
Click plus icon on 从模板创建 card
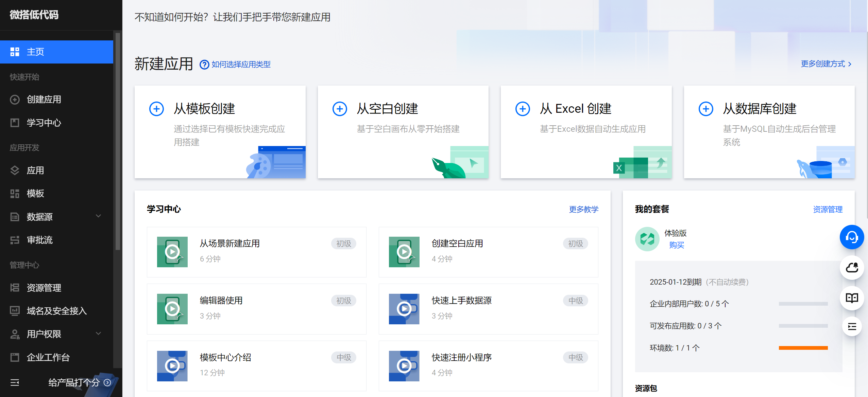(x=156, y=109)
